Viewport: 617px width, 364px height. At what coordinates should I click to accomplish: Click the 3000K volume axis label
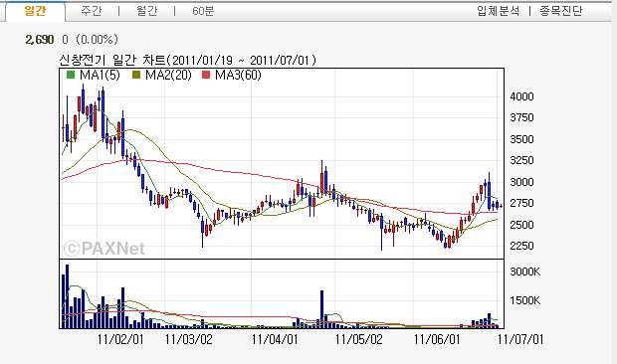tap(525, 272)
